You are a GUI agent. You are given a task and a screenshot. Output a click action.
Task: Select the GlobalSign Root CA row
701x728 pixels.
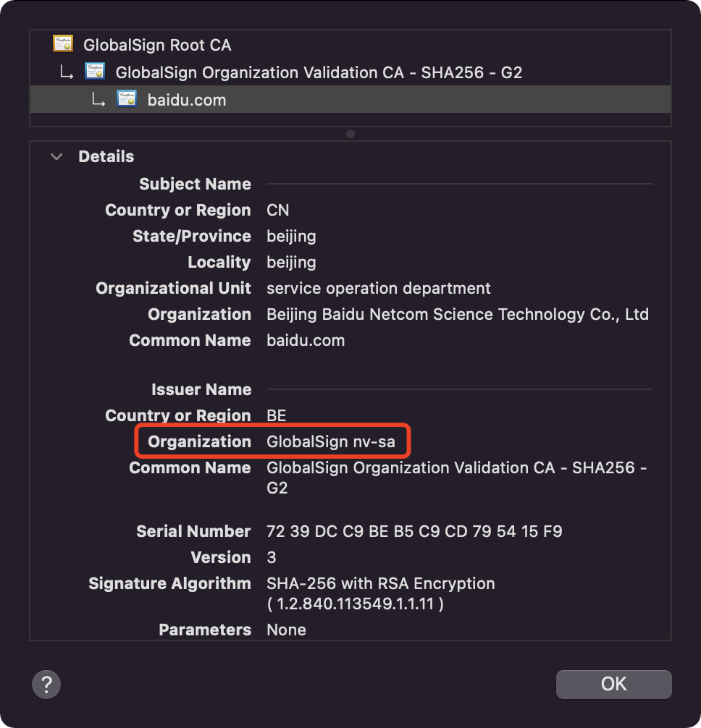(157, 45)
